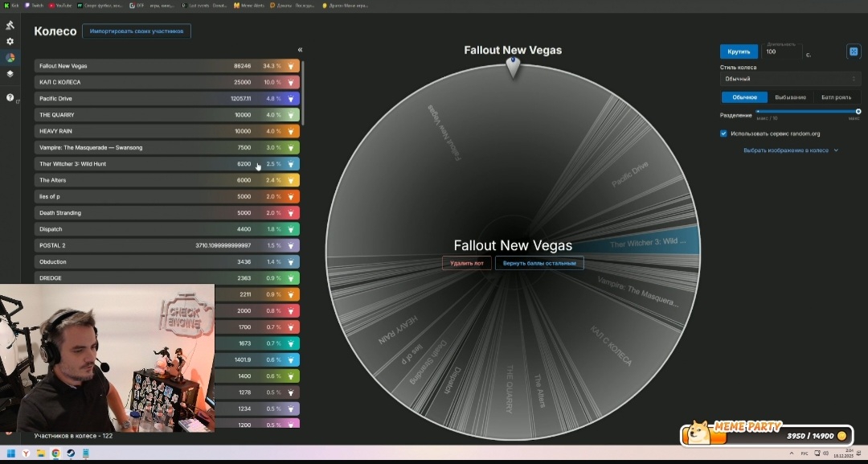Viewport: 868px width, 464px height.
Task: Select the Батл рояль wheel mode
Action: tap(836, 97)
